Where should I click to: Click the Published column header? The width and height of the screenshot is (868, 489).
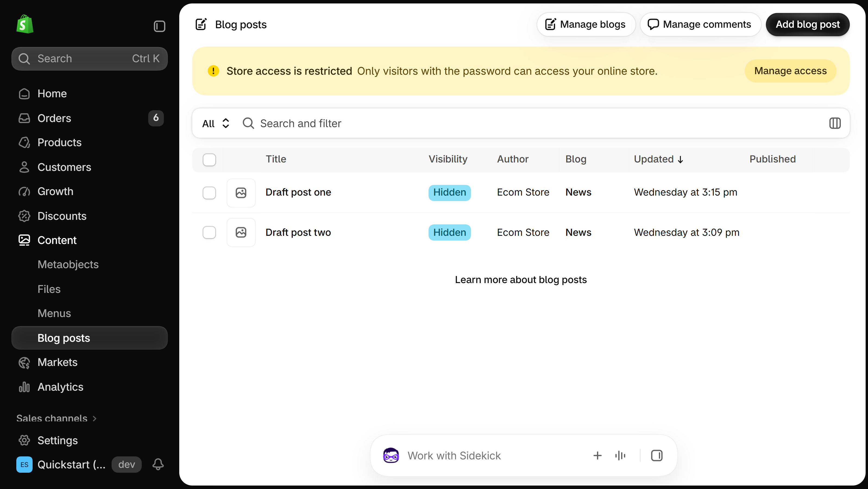[x=772, y=159]
